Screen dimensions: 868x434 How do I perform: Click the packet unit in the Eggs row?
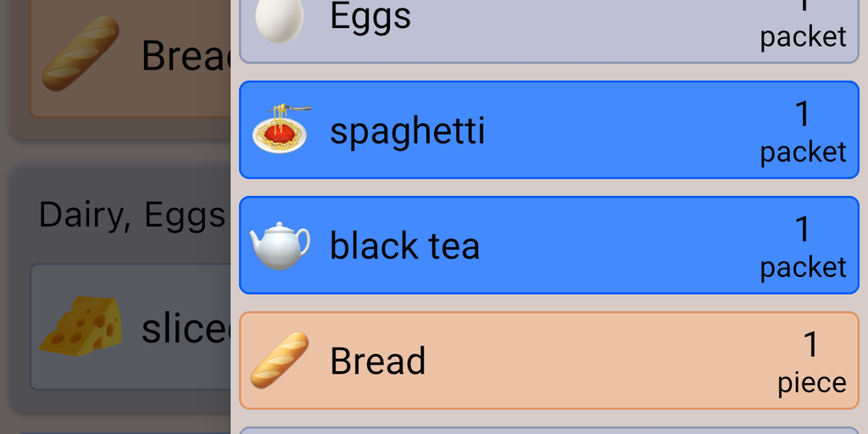pos(803,37)
